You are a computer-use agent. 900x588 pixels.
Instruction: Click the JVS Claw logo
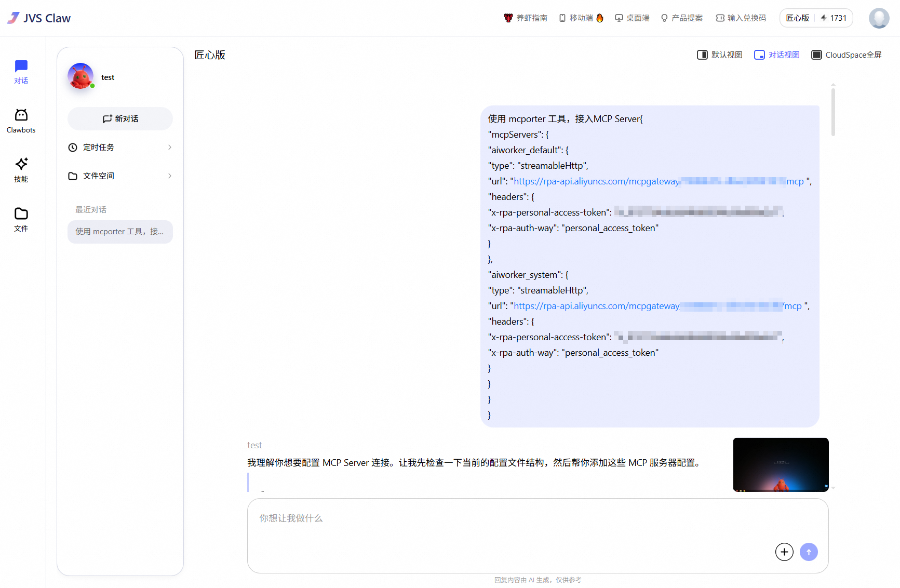pos(39,18)
